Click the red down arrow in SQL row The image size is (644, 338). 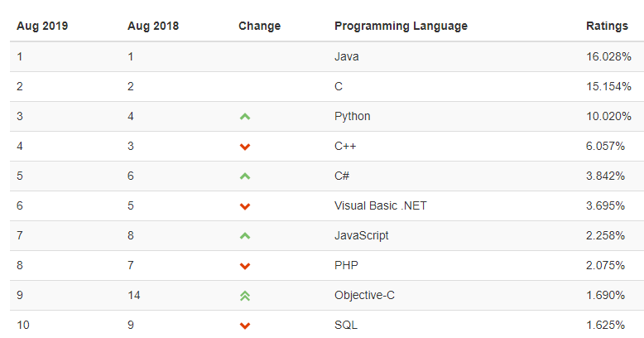click(245, 326)
